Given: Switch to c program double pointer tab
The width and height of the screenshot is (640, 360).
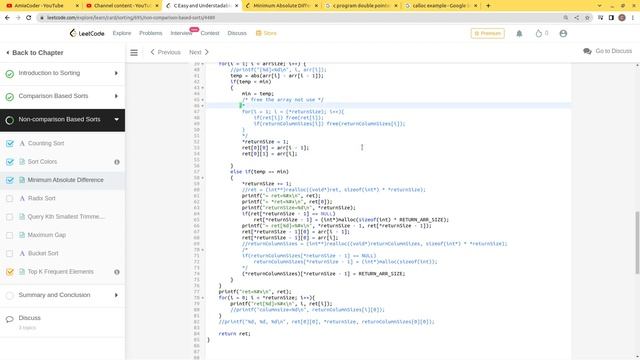Looking at the screenshot, I should pos(361,6).
